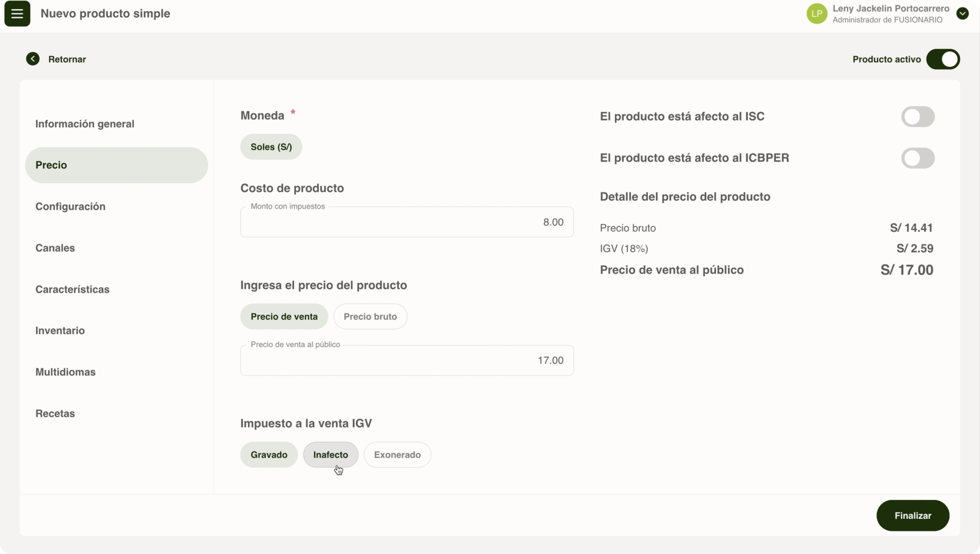Click the Retornar back arrow icon

point(33,59)
